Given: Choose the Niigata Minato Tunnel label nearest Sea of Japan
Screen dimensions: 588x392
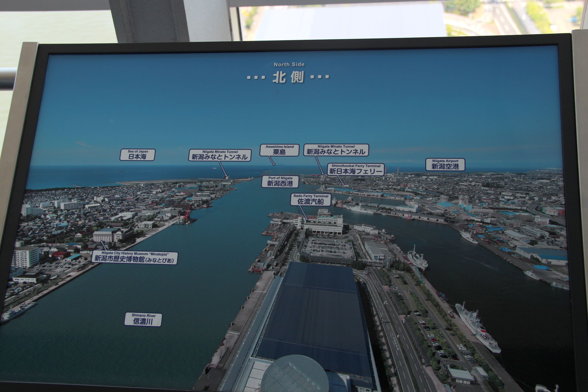Looking at the screenshot, I should point(220,155).
